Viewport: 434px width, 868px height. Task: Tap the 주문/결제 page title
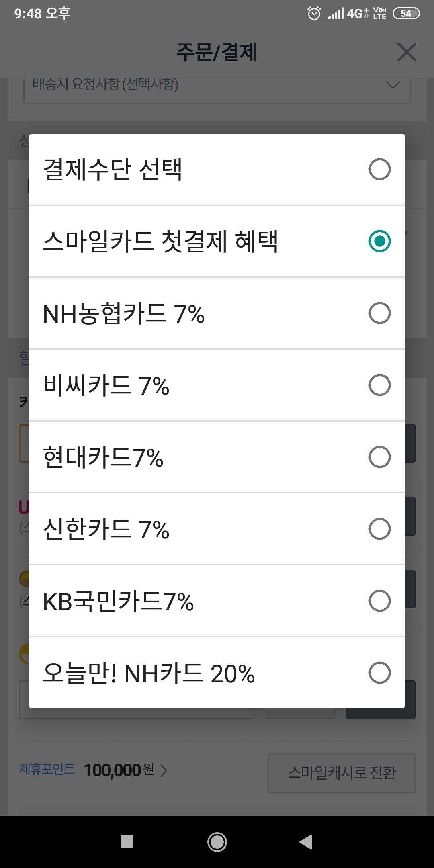[217, 52]
